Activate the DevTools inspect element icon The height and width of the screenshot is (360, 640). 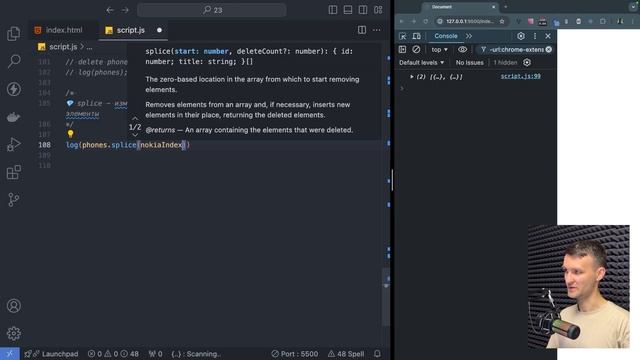(402, 36)
